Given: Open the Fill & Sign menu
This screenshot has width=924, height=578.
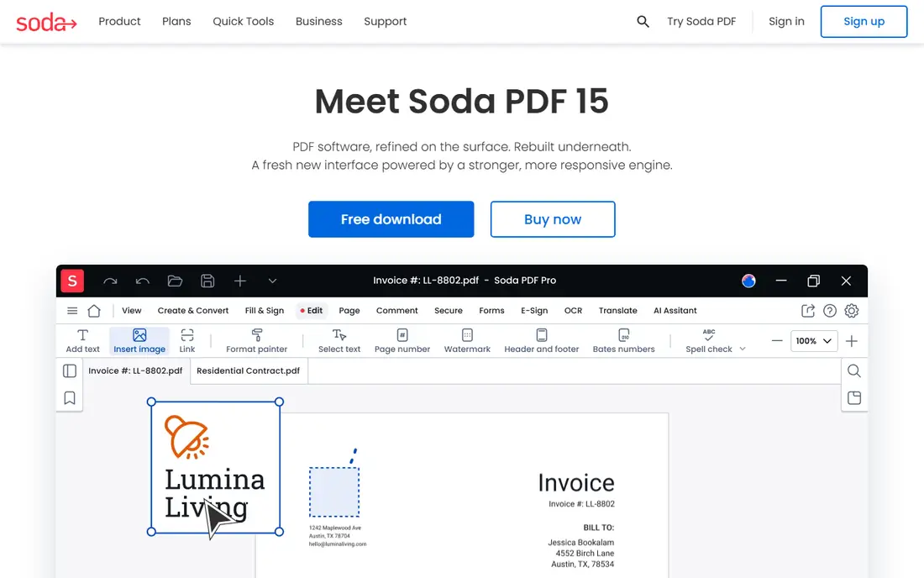Looking at the screenshot, I should tap(264, 311).
